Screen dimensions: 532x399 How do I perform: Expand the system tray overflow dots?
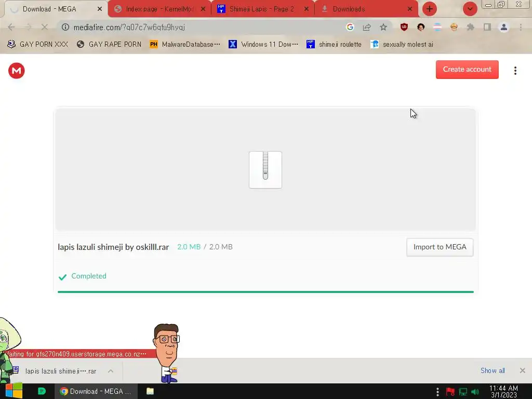tap(437, 392)
